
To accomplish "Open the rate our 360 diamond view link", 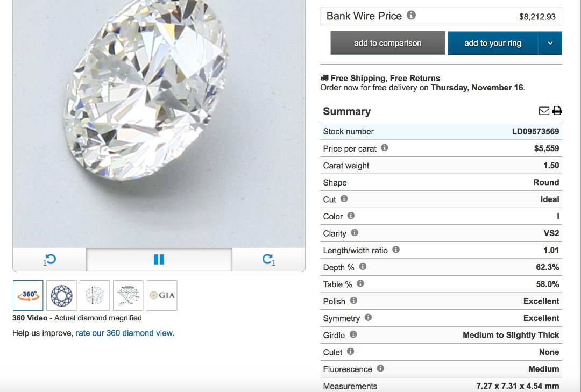I will (x=124, y=333).
